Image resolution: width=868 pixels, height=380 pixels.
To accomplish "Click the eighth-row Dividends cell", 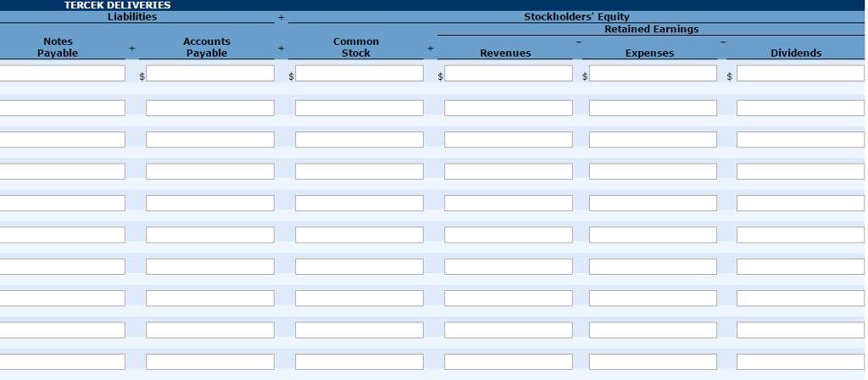I will click(800, 298).
